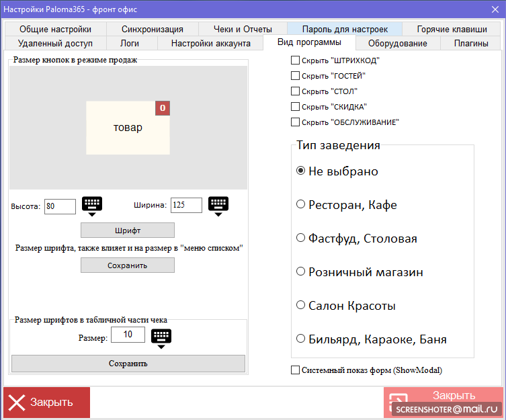Open on-screen keyboard next to Ширина field

click(x=218, y=206)
